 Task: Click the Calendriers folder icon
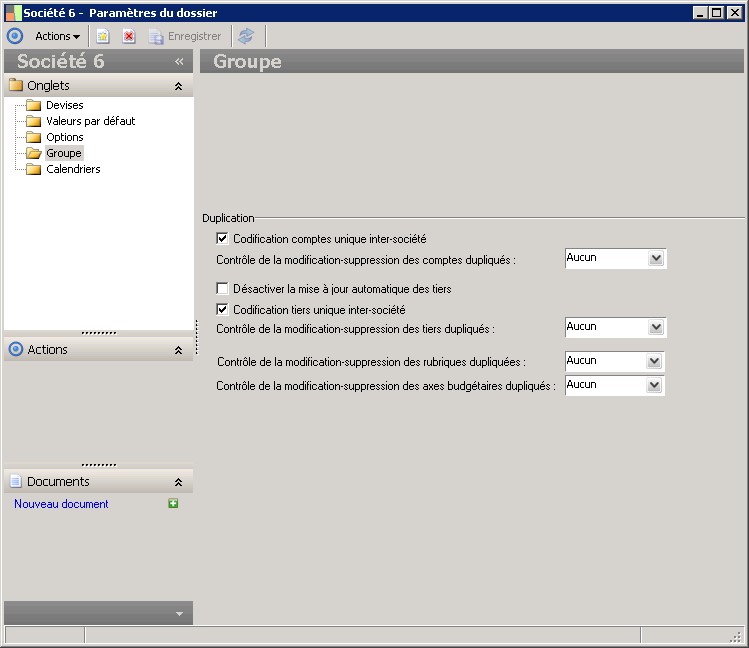(33, 170)
